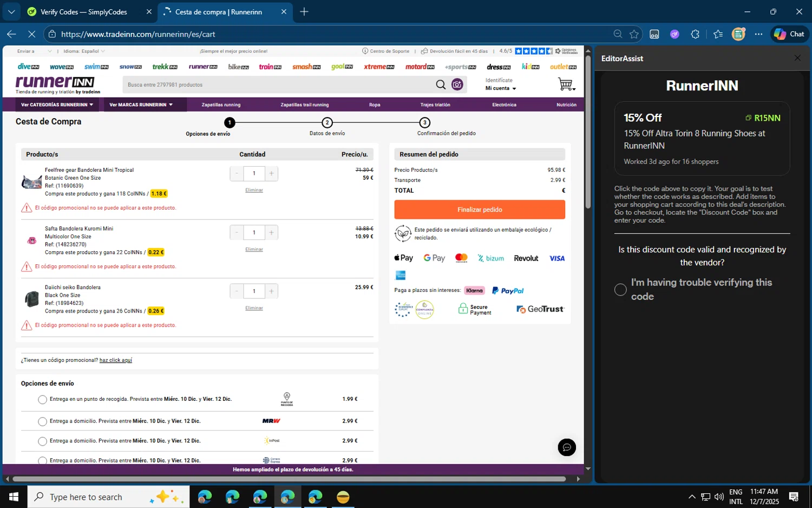The image size is (812, 508).
Task: Go to Zapatillas trail running menu
Action: click(x=304, y=105)
